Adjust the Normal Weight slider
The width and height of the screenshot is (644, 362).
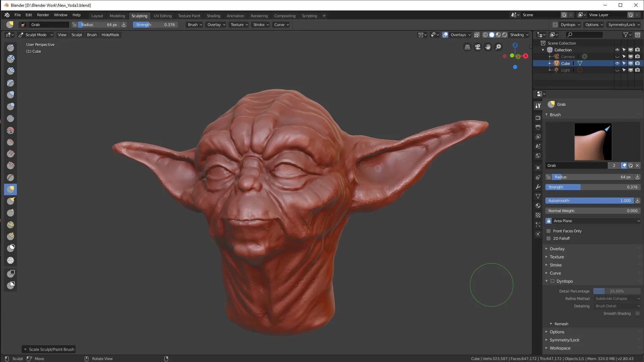point(593,211)
